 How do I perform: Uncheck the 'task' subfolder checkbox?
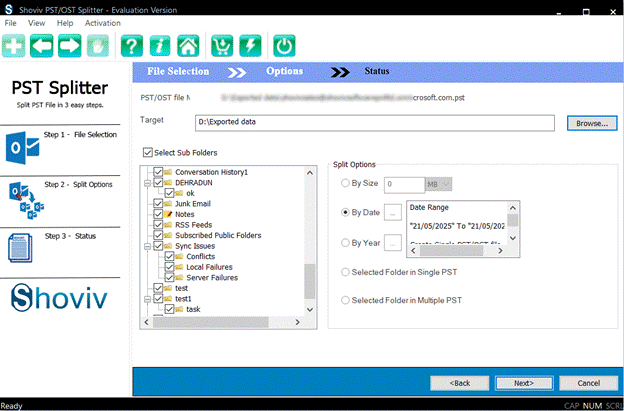(169, 309)
